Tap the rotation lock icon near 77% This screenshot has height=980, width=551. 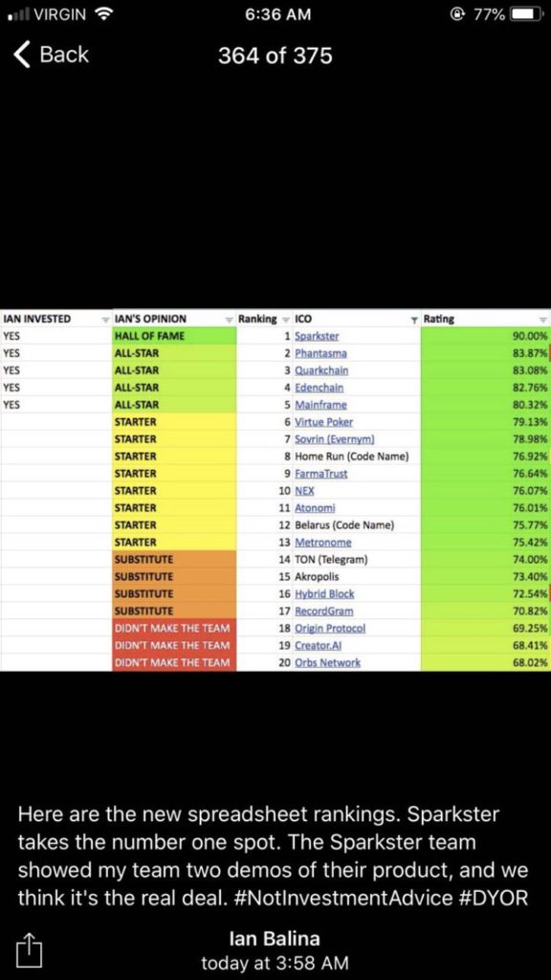[x=456, y=15]
